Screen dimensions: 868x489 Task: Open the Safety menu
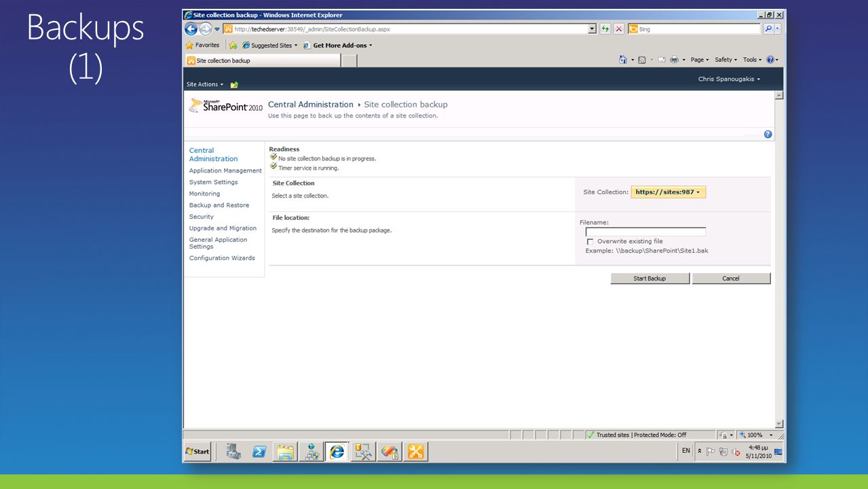point(726,60)
